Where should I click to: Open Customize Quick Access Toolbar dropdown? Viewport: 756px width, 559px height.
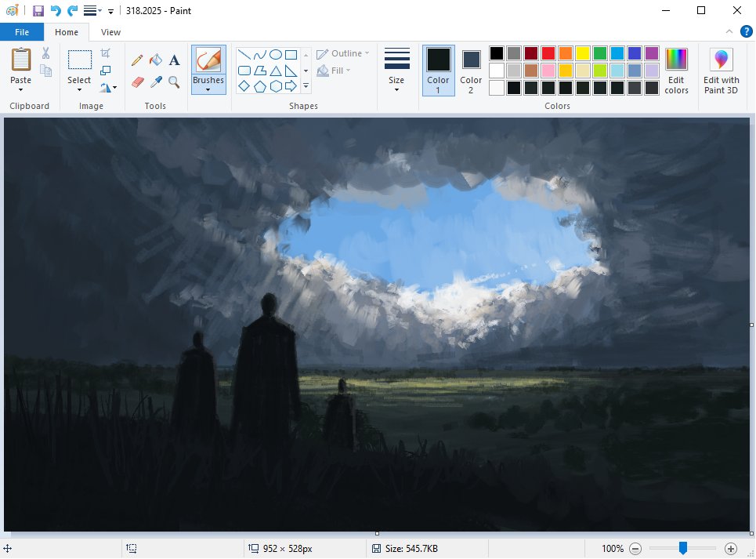110,11
